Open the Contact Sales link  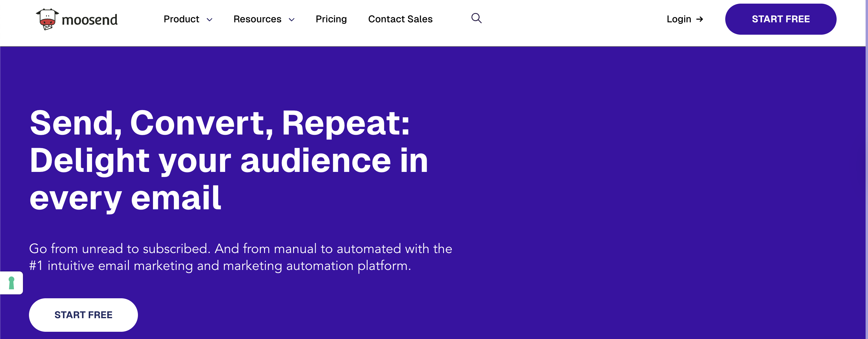(400, 19)
